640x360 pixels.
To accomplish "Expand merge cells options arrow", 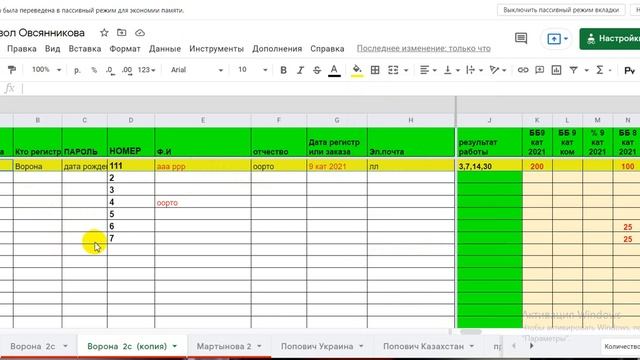I will point(406,70).
